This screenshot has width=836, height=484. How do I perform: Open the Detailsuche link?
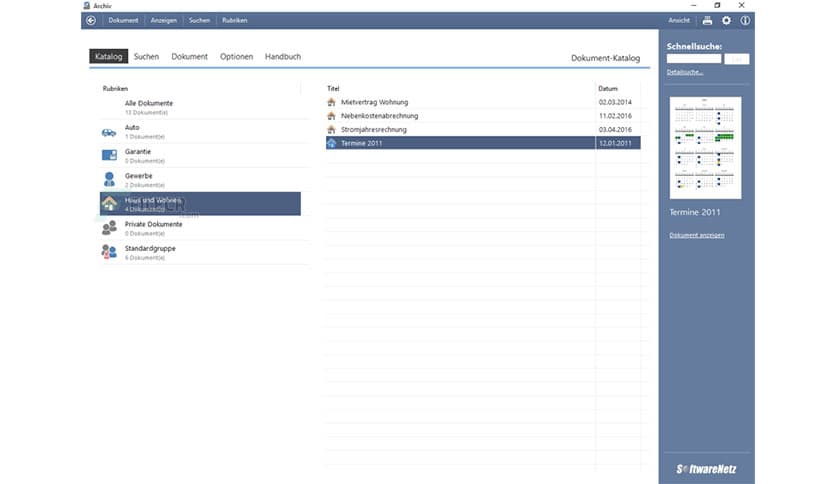point(685,72)
